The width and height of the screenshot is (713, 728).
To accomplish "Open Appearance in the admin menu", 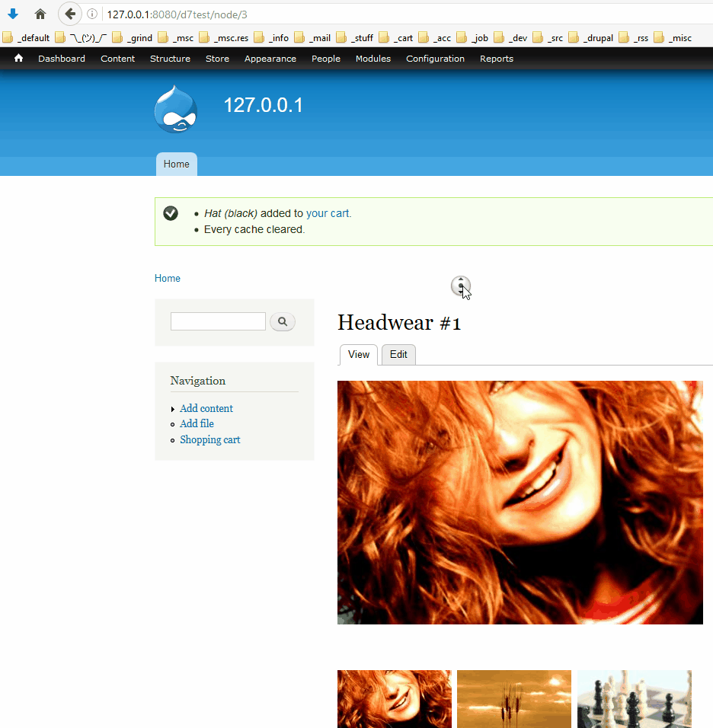I will [270, 59].
